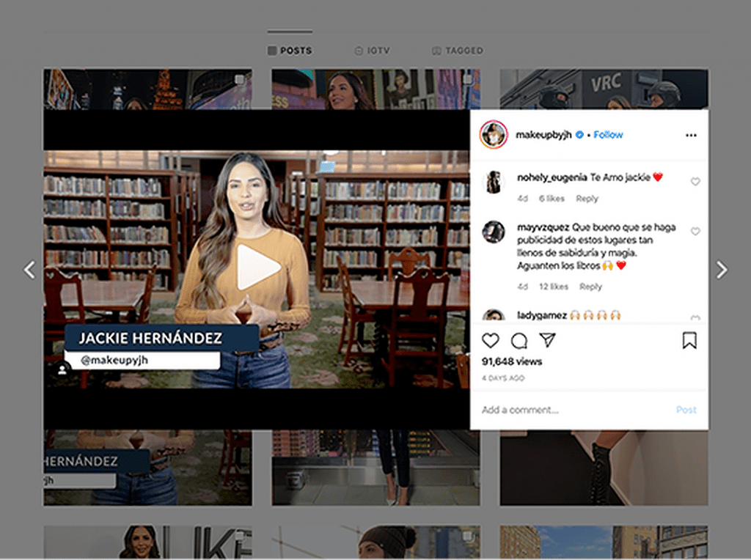This screenshot has height=560, width=751.
Task: Go to the previous post arrow
Action: pyautogui.click(x=29, y=270)
